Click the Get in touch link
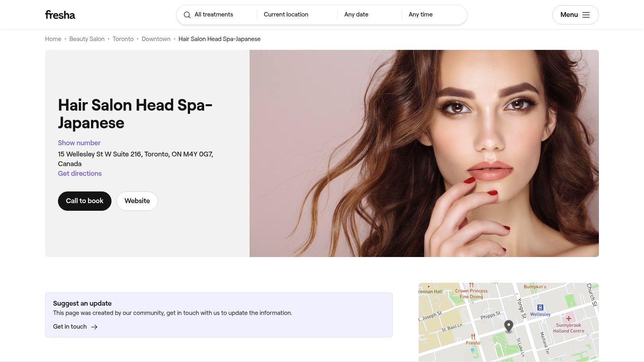This screenshot has height=362, width=644. tap(70, 327)
